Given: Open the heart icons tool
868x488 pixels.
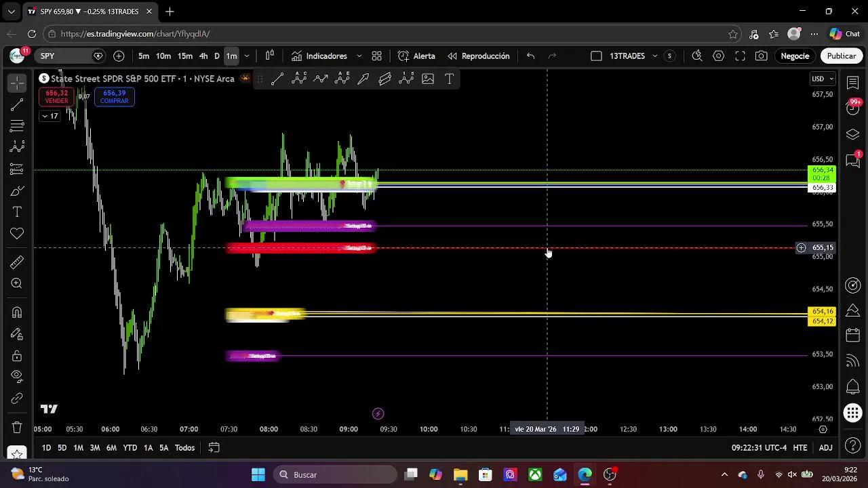Looking at the screenshot, I should pyautogui.click(x=17, y=234).
